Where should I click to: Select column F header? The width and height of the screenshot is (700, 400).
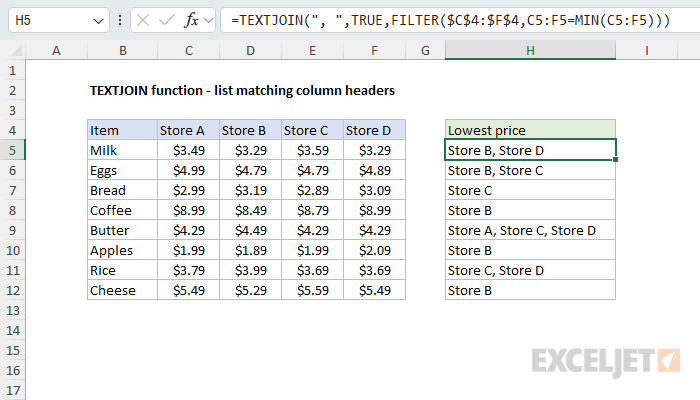[x=375, y=51]
